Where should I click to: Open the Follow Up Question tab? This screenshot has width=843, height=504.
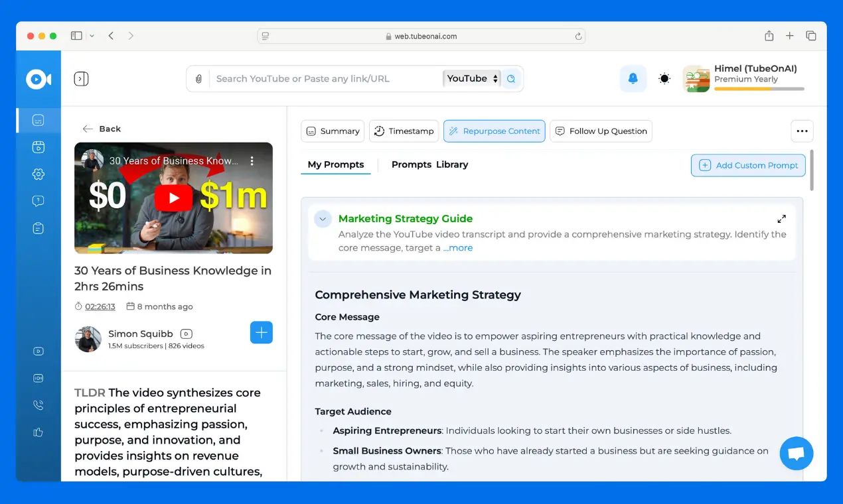point(601,131)
